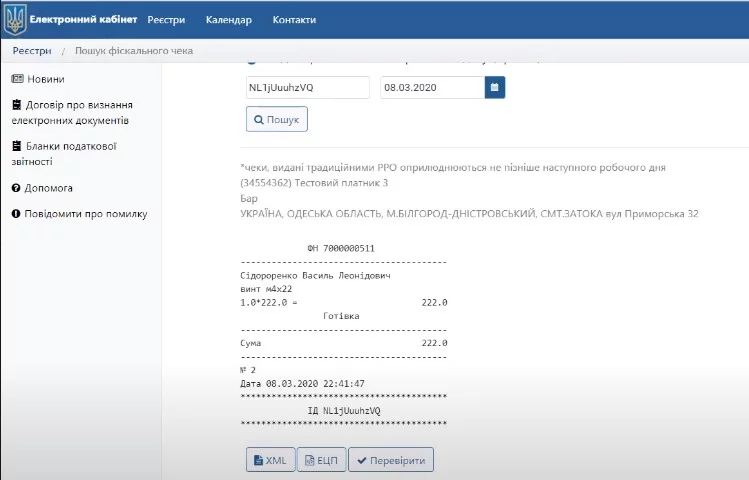Download receipt with the XML button
This screenshot has width=749, height=480.
pos(270,460)
